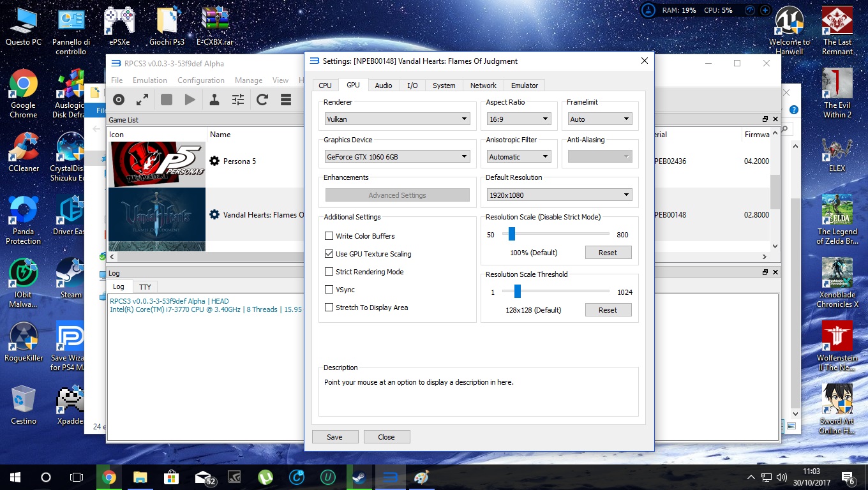This screenshot has width=868, height=490.
Task: Click the list mode three-bars toolbar icon
Action: (x=286, y=100)
